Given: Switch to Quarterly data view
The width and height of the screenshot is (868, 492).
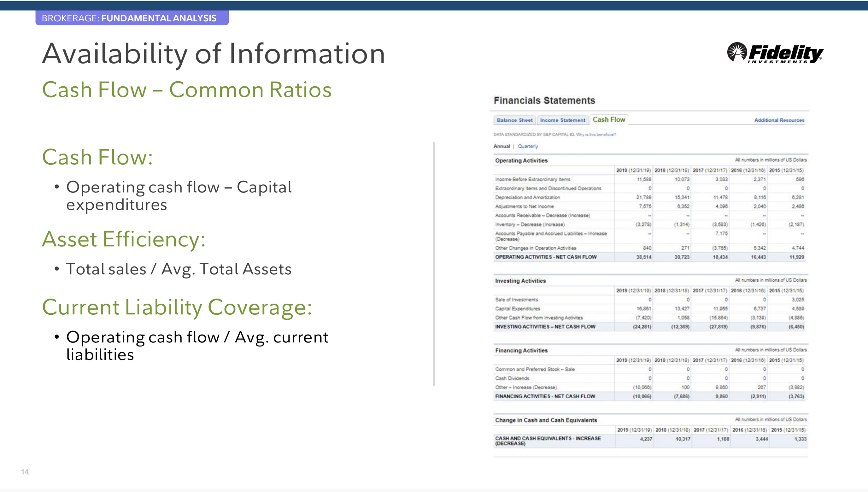Looking at the screenshot, I should pyautogui.click(x=527, y=146).
